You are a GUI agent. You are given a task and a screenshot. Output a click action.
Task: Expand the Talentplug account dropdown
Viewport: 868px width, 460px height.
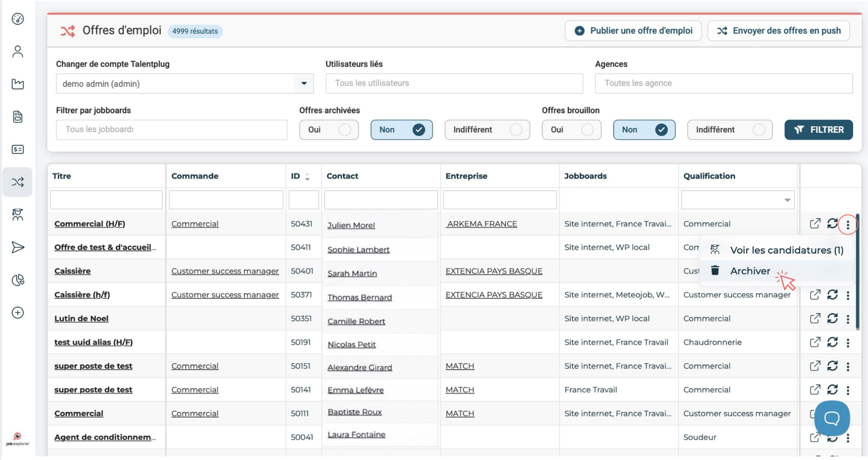tap(304, 84)
